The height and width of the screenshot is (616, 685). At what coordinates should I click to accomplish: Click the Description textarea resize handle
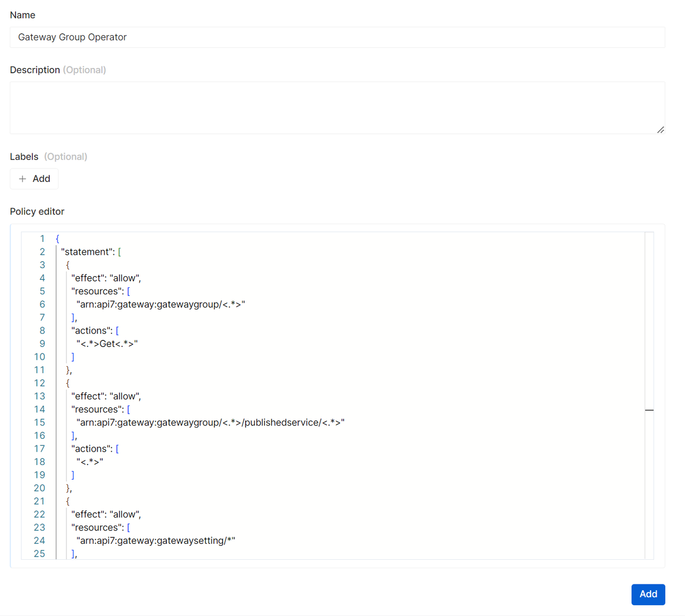coord(660,130)
